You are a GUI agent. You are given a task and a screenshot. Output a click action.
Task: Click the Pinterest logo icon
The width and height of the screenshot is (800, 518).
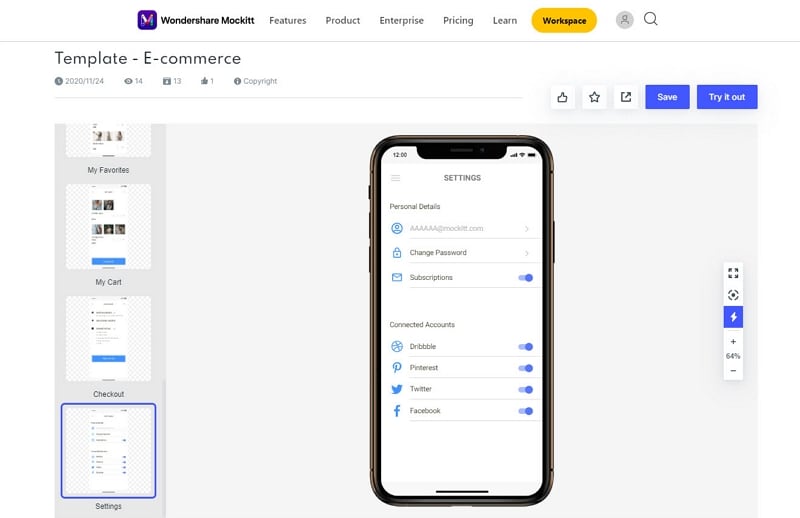tap(397, 367)
